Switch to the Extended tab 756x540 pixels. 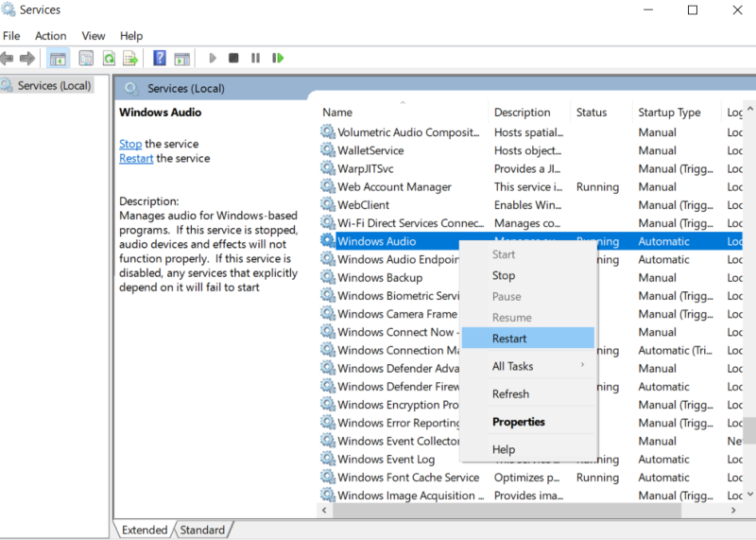tap(145, 530)
